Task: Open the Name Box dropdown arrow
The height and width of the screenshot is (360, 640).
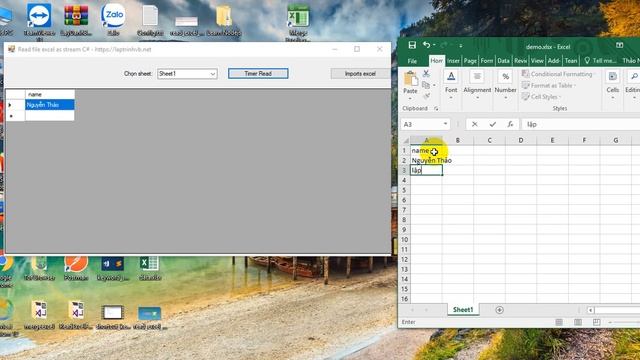Action: (445, 124)
